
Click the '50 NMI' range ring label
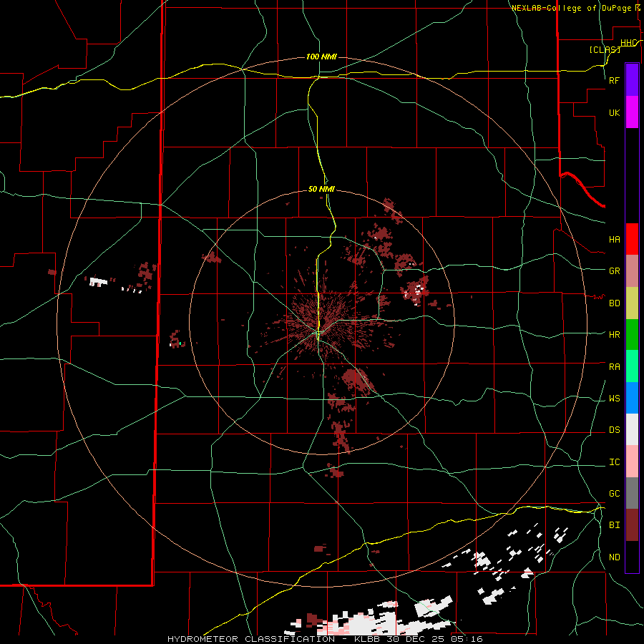click(x=321, y=189)
